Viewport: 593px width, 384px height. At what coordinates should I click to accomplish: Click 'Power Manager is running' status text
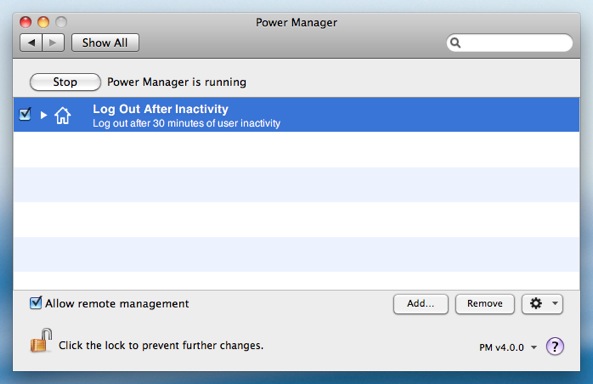(x=177, y=82)
